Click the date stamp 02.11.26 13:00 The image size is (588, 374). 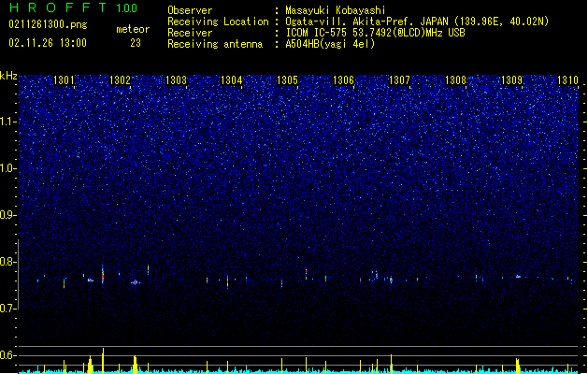click(48, 43)
